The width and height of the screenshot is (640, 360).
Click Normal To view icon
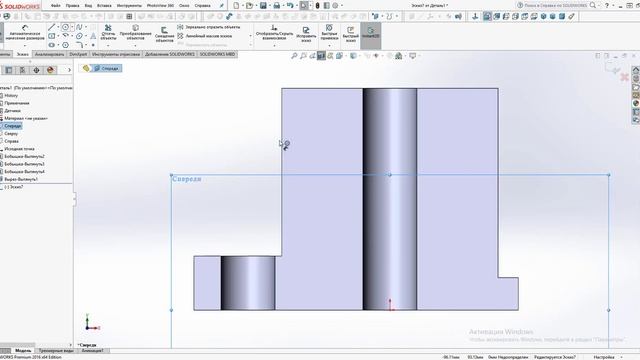tap(475, 16)
